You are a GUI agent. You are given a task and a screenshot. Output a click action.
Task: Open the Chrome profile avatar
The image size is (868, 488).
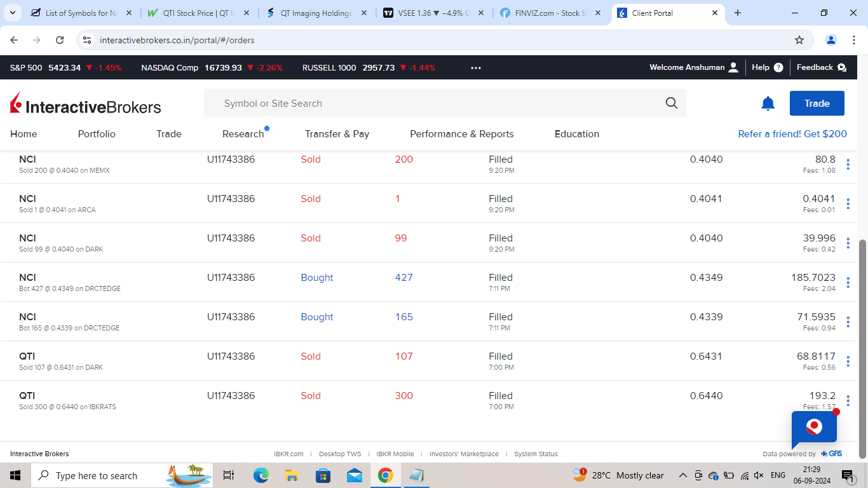pyautogui.click(x=831, y=40)
